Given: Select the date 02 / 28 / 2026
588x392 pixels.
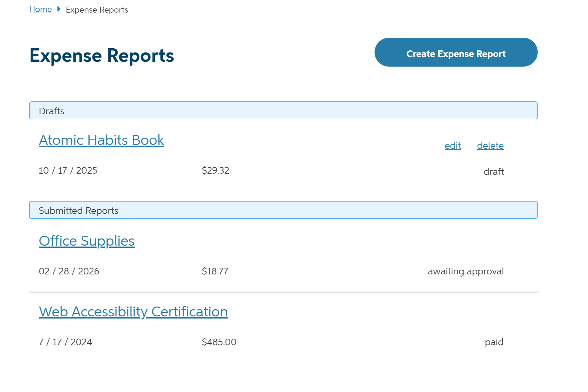Looking at the screenshot, I should 69,271.
